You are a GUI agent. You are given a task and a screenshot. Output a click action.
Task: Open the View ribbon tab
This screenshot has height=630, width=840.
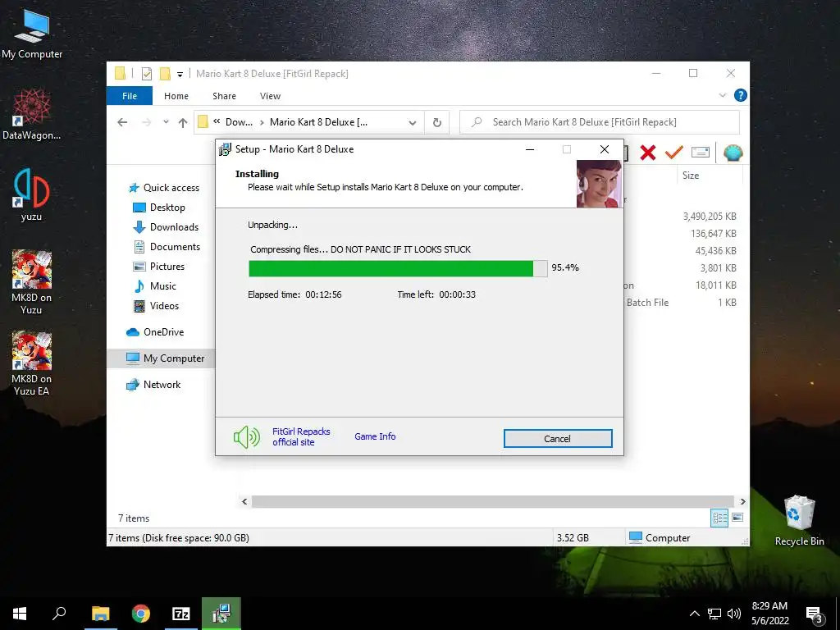pos(270,96)
